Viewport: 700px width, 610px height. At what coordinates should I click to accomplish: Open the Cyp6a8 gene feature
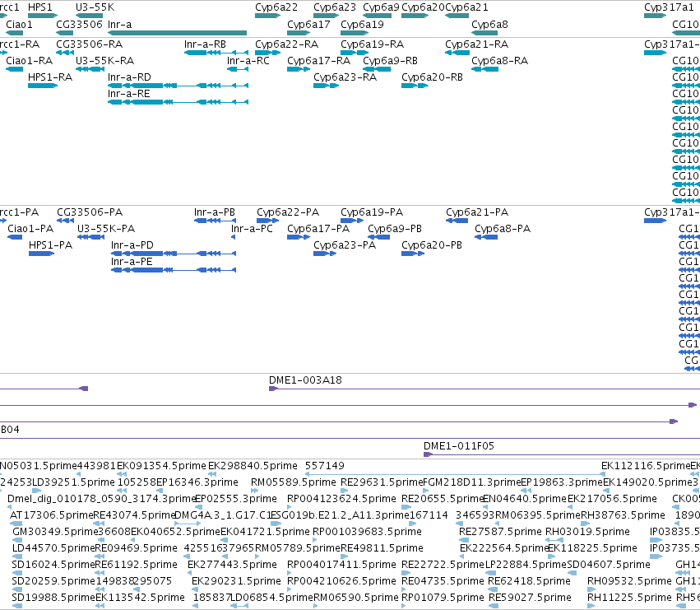(x=484, y=33)
